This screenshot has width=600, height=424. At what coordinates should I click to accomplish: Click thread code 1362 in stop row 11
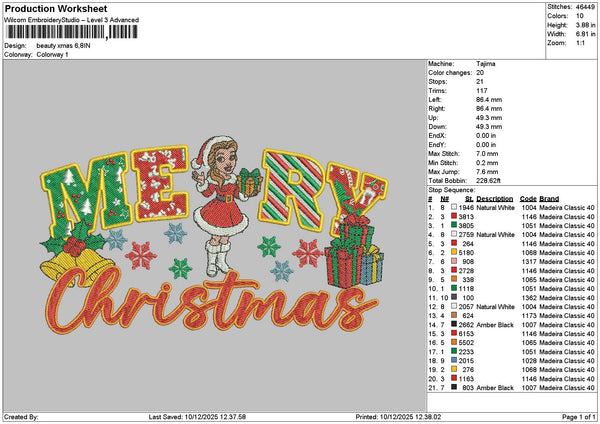click(529, 298)
